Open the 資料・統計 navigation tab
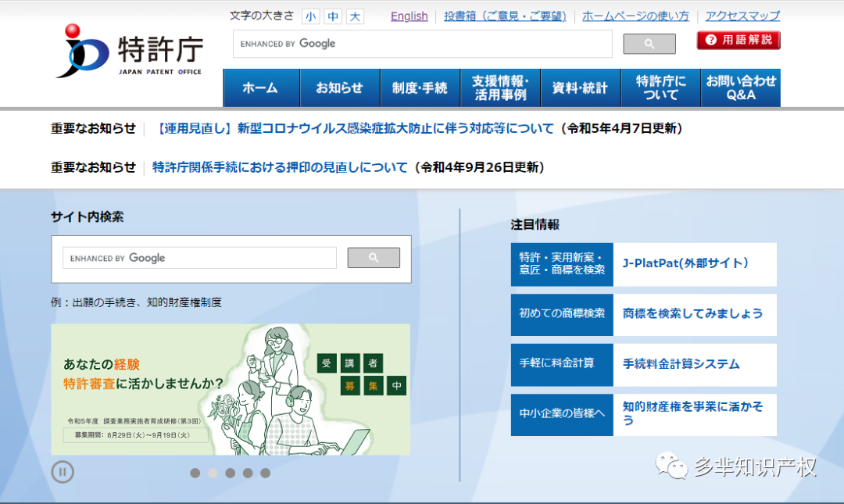This screenshot has width=844, height=504. 580,88
